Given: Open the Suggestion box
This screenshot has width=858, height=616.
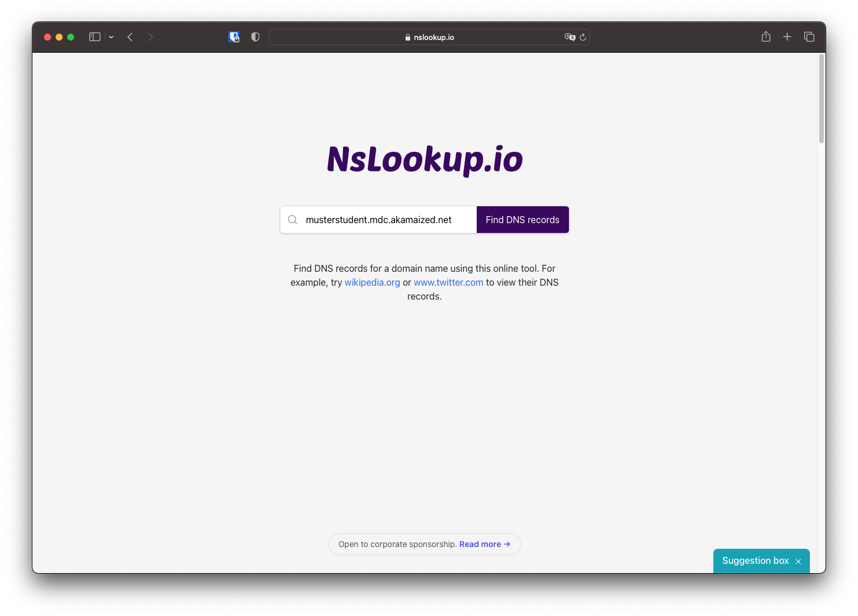Looking at the screenshot, I should (x=755, y=560).
